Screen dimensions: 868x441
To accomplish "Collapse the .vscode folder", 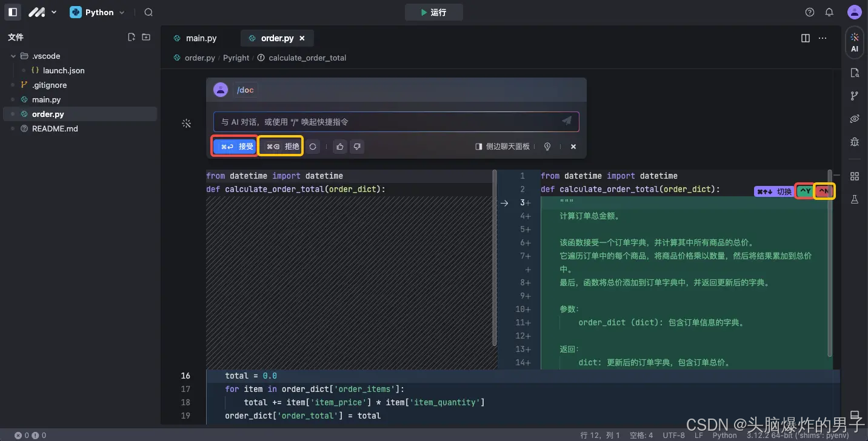I will 13,56.
